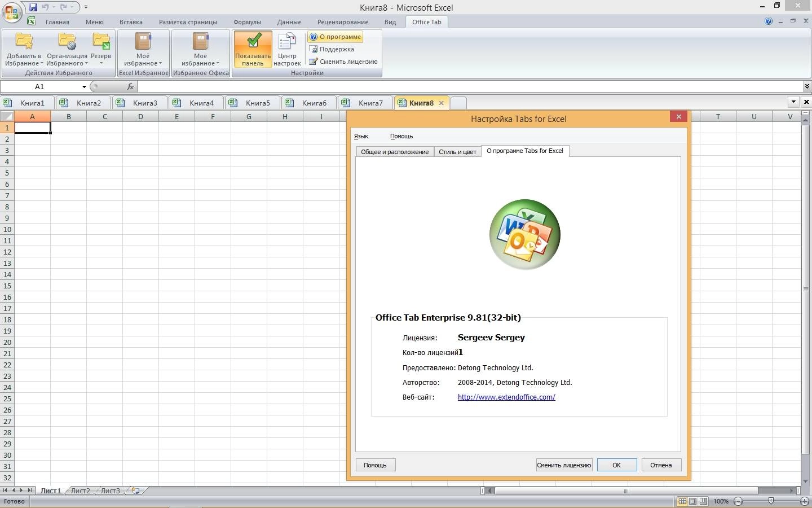The image size is (812, 508).
Task: Click Поддержка ribbon item
Action: pos(332,49)
